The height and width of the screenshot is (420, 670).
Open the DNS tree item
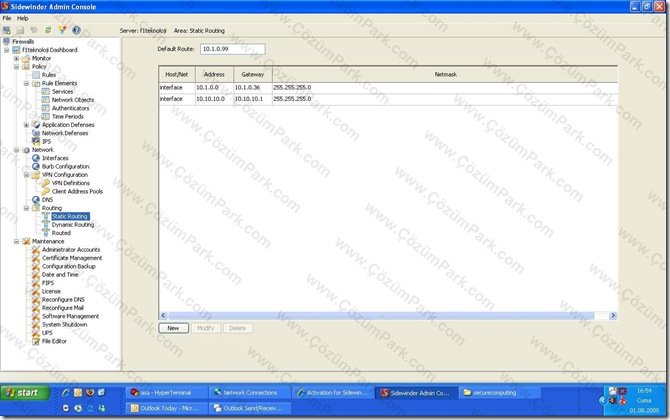(47, 200)
